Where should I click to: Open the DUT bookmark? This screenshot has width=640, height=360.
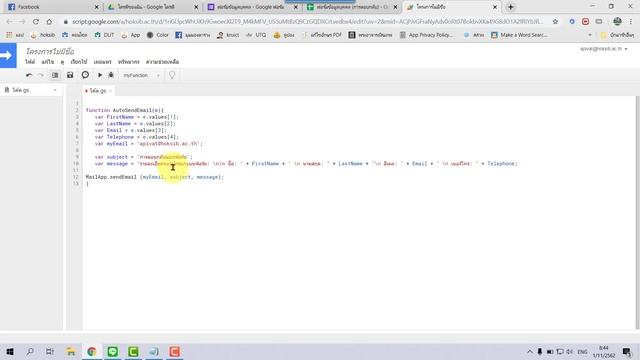[x=104, y=36]
